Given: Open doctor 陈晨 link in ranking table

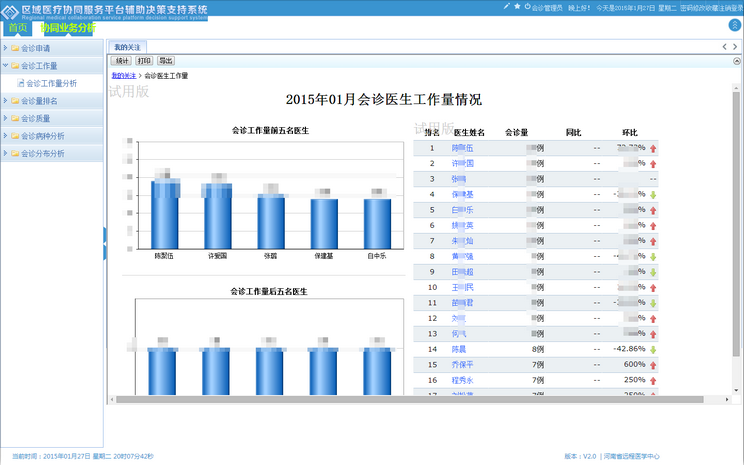Looking at the screenshot, I should coord(459,349).
